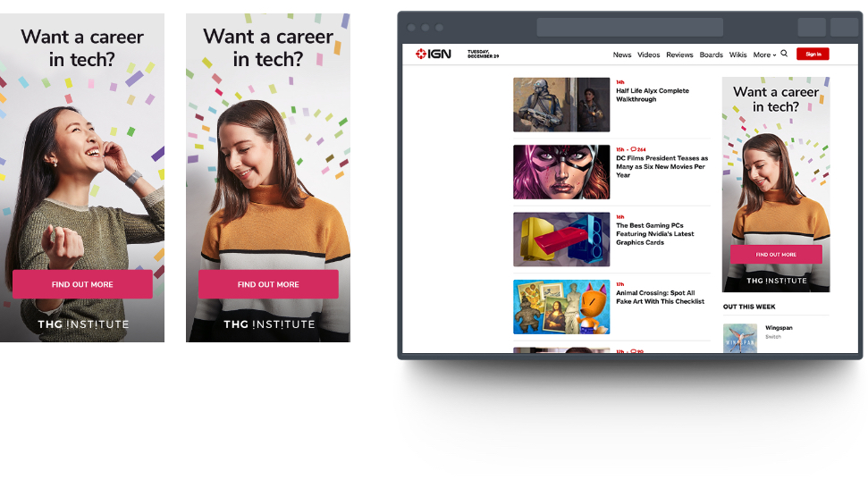Image resolution: width=868 pixels, height=488 pixels.
Task: Click the Half Life Alyx article thumbnail
Action: click(x=561, y=105)
